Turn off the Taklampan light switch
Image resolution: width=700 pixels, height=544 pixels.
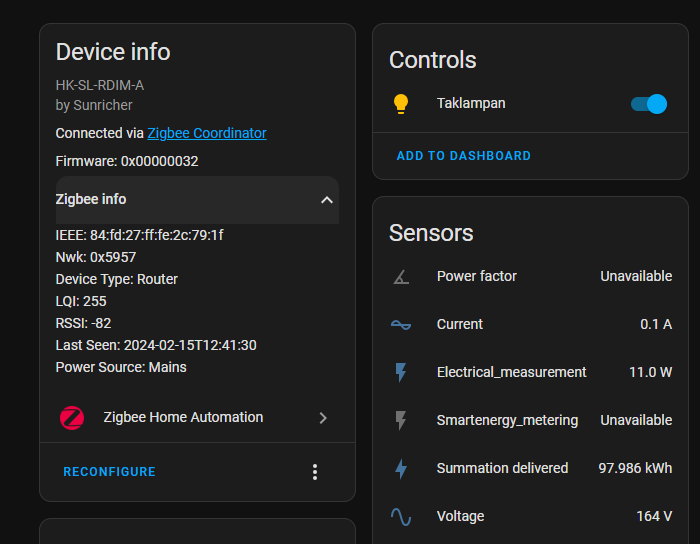(x=648, y=104)
